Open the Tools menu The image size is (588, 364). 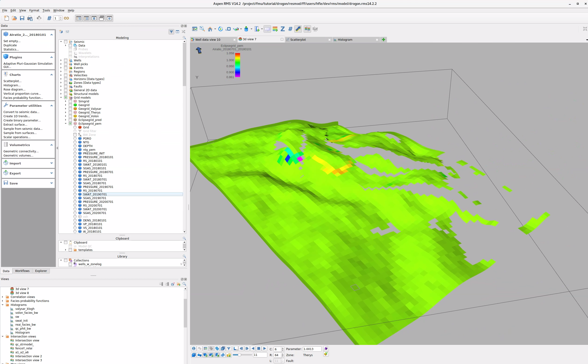[x=46, y=10]
